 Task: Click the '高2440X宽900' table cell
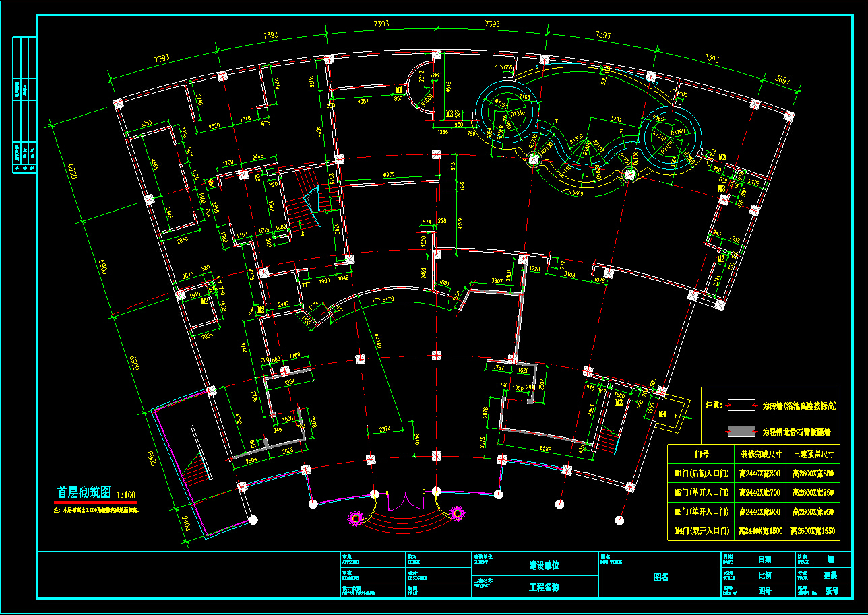pyautogui.click(x=760, y=512)
